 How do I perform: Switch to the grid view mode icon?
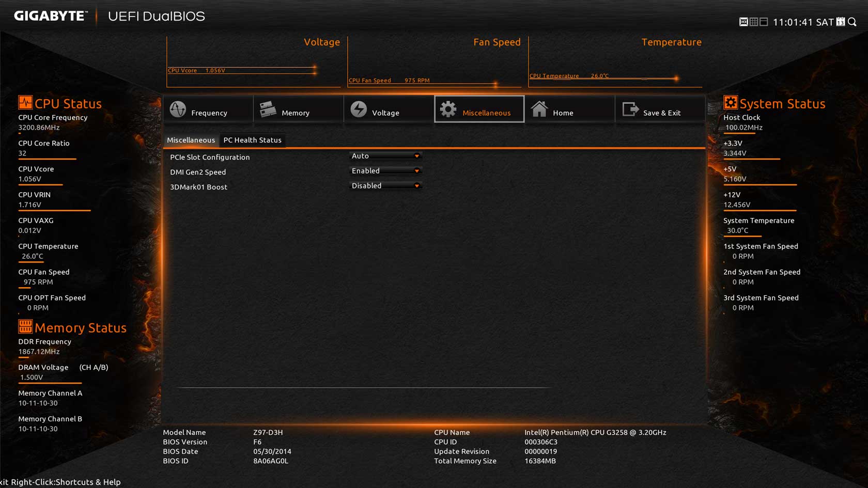pos(754,22)
